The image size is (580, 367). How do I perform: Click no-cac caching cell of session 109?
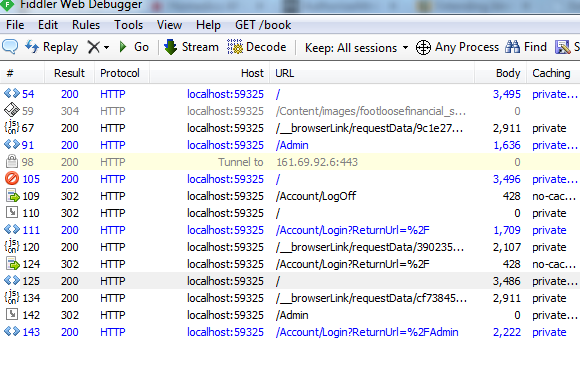coord(554,196)
